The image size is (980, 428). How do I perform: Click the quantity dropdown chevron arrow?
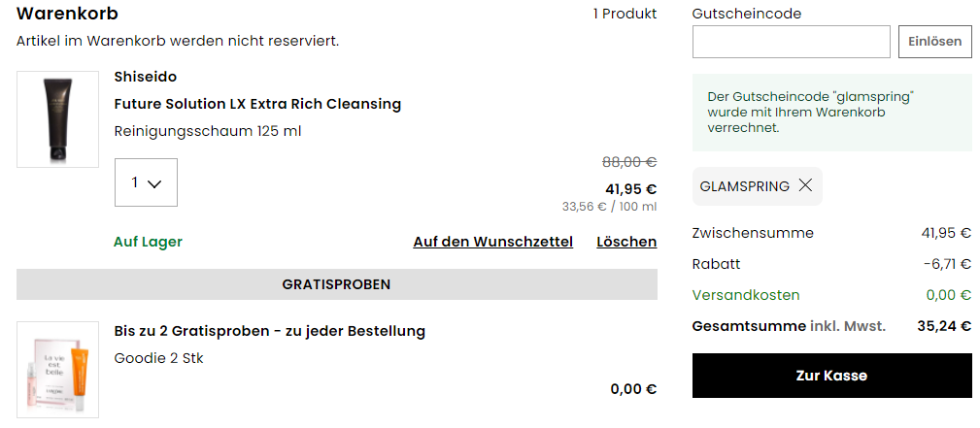[154, 183]
